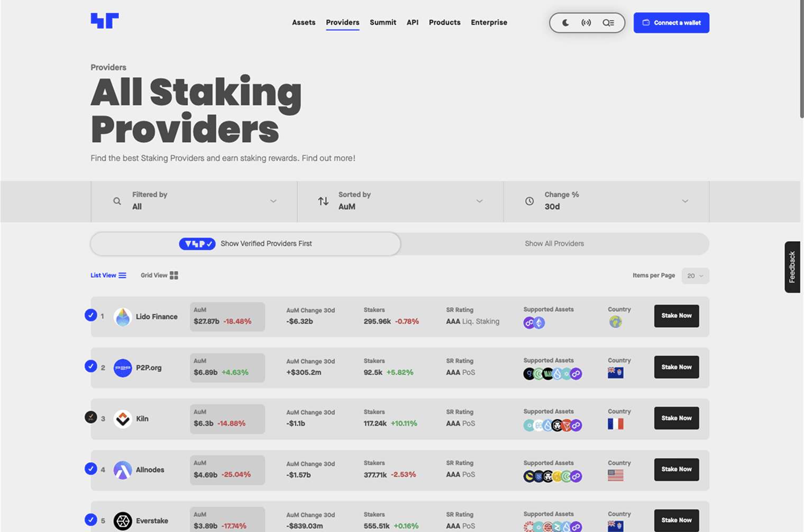The height and width of the screenshot is (532, 804).
Task: Click Kiln stakers count 117.24k
Action: (375, 424)
